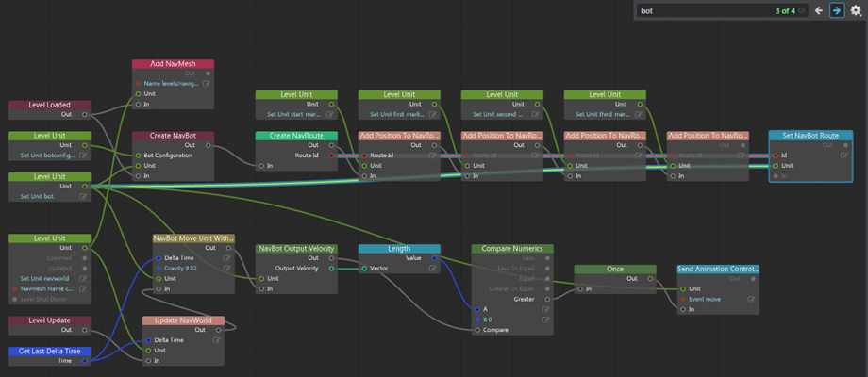Click Route Id output port on Create NavRoute
Viewport: 868px width, 377px height.
331,156
